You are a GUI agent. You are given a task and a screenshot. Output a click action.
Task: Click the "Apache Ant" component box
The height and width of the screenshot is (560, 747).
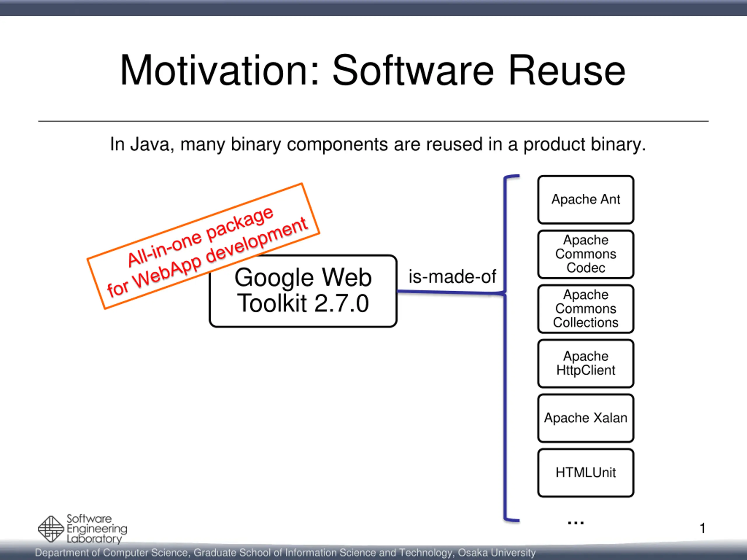click(586, 199)
